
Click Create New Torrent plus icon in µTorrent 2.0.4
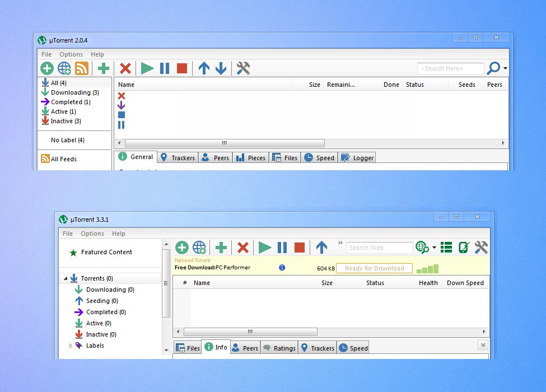coord(104,68)
